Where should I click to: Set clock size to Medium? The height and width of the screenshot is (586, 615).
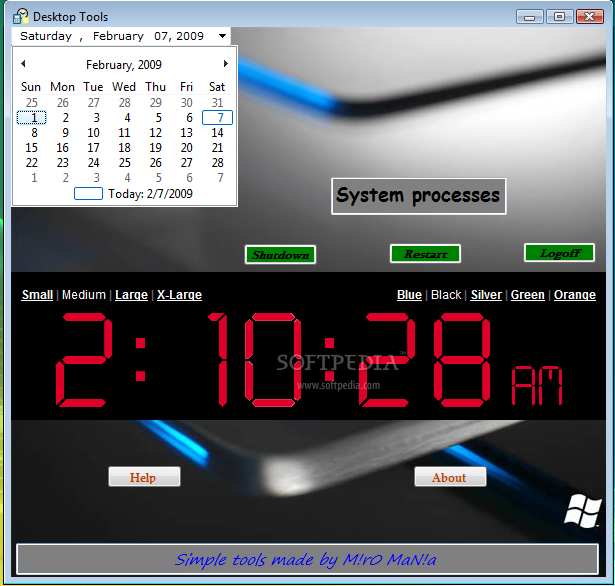(x=84, y=295)
